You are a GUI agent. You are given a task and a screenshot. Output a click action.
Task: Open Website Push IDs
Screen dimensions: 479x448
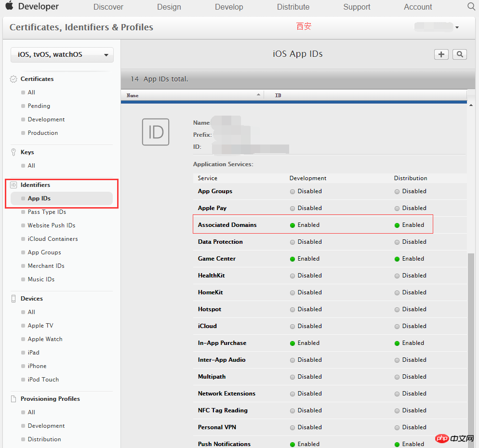51,225
